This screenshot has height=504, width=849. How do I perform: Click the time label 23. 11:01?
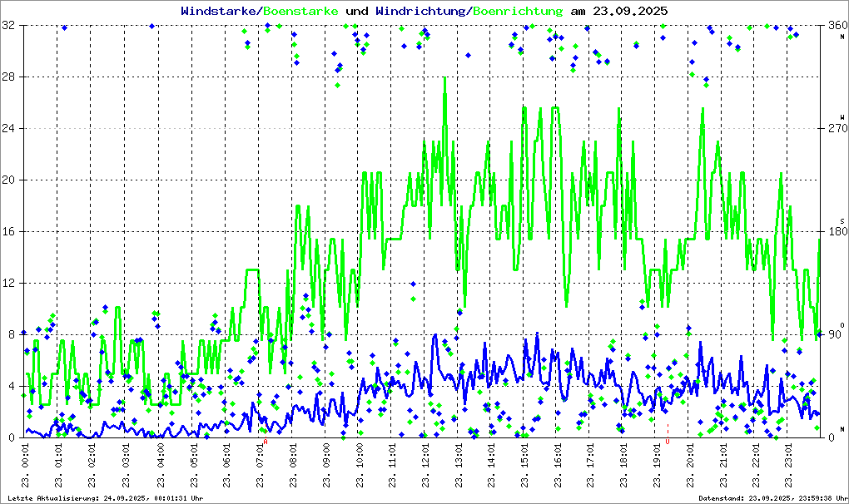[393, 465]
